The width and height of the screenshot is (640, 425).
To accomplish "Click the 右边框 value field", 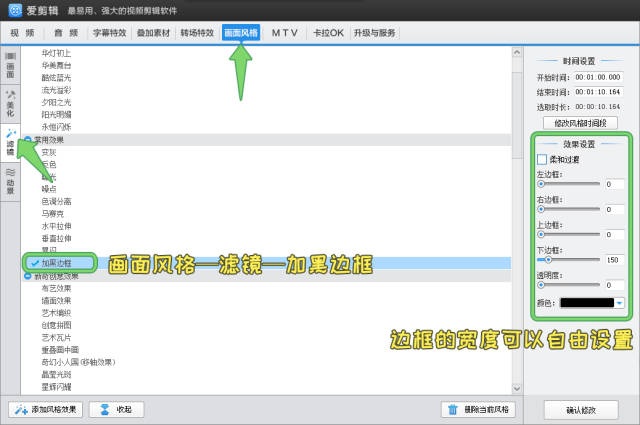I will pyautogui.click(x=614, y=210).
